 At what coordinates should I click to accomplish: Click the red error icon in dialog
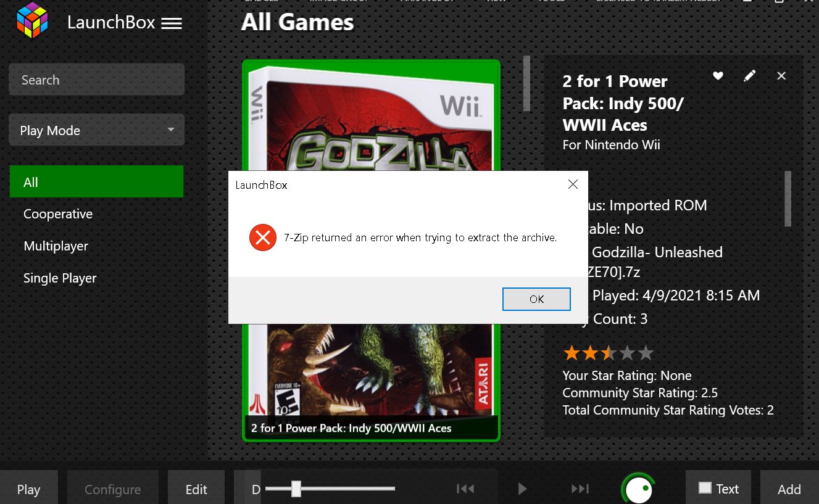[x=263, y=238]
